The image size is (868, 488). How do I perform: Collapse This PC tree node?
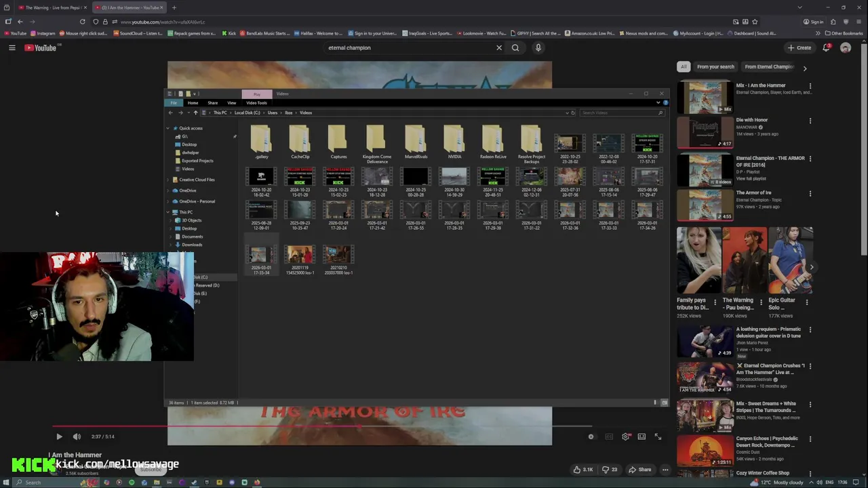point(168,212)
